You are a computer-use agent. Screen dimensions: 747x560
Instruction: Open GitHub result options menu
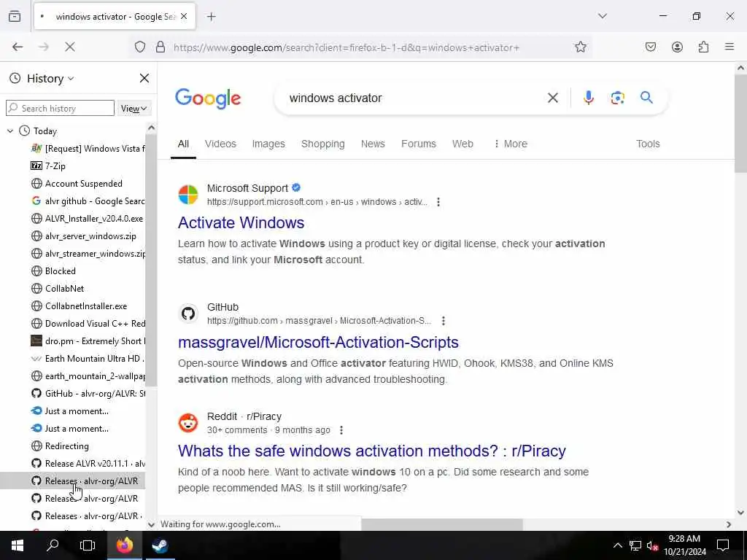pyautogui.click(x=443, y=321)
